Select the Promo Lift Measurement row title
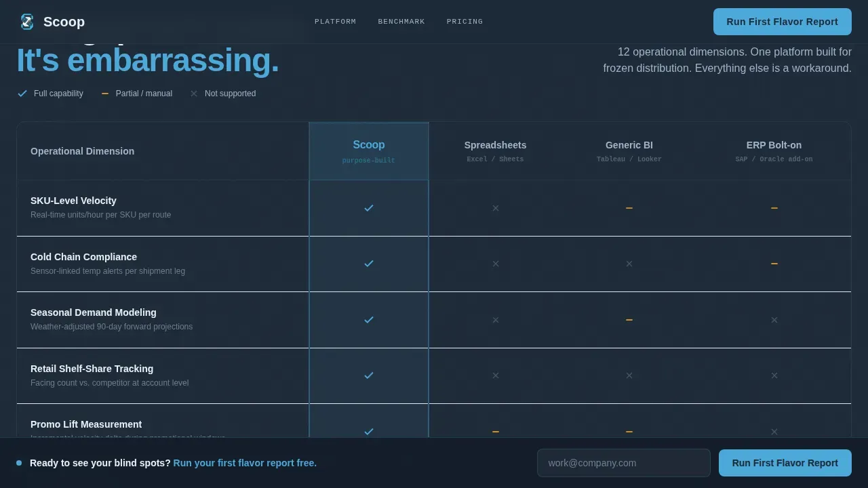The image size is (868, 488). (86, 424)
